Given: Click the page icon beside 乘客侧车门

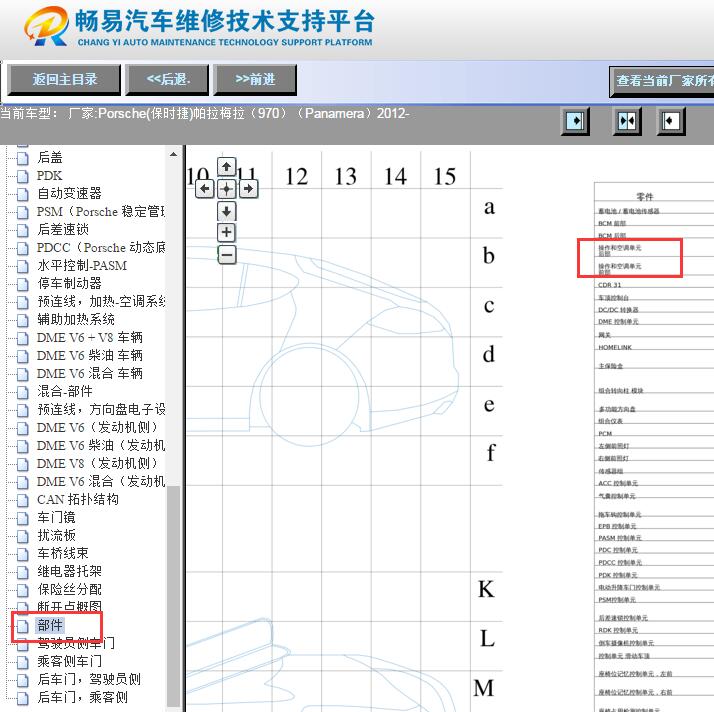Looking at the screenshot, I should pos(22,662).
